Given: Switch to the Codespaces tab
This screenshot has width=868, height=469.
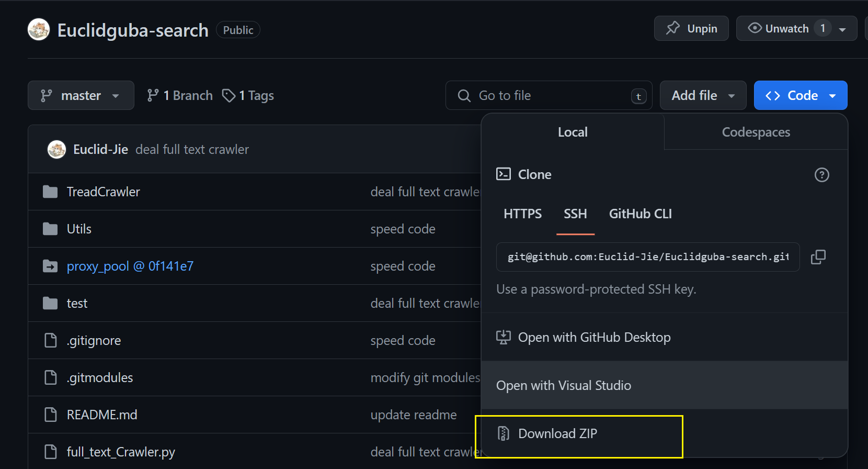Looking at the screenshot, I should [x=756, y=132].
